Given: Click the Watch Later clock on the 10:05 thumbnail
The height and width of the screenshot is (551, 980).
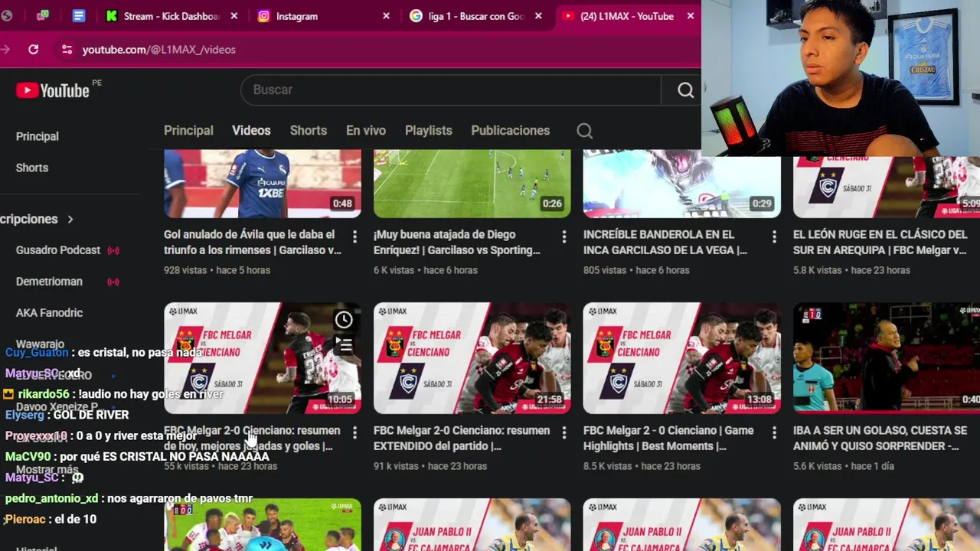Looking at the screenshot, I should pyautogui.click(x=344, y=319).
